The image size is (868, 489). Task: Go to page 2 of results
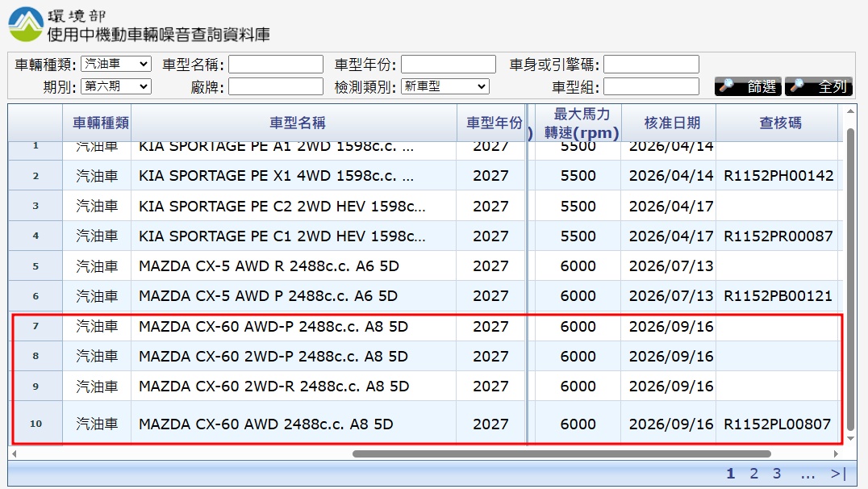tap(754, 474)
